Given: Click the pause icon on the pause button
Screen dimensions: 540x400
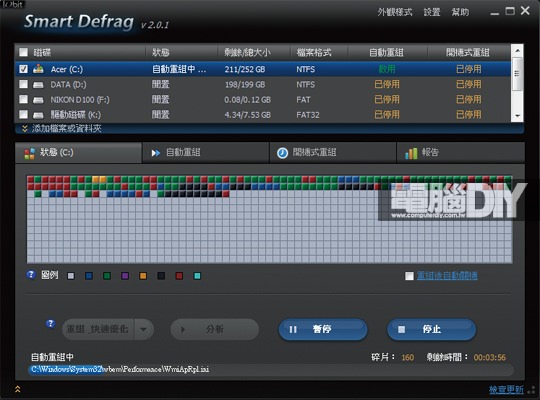Looking at the screenshot, I should 293,330.
